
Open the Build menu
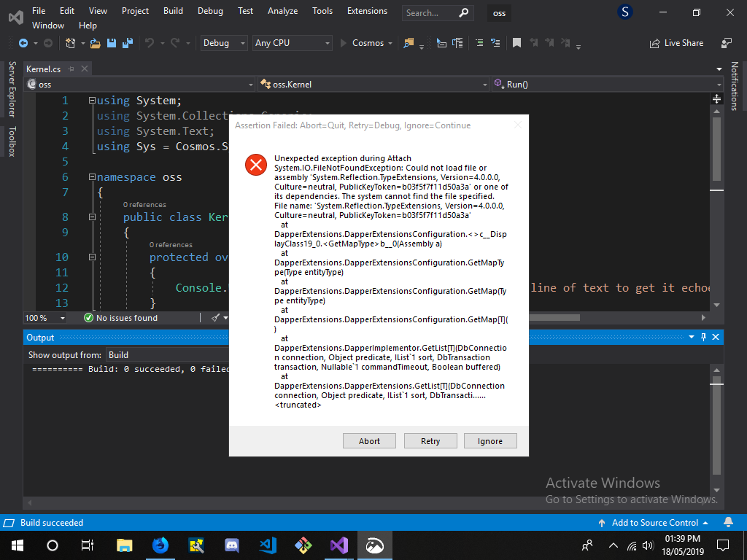click(173, 11)
